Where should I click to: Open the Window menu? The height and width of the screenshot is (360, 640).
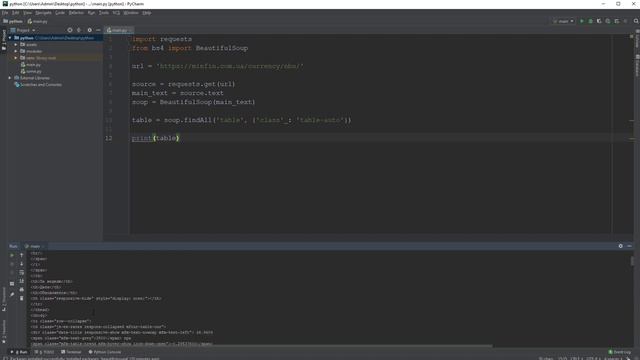131,13
